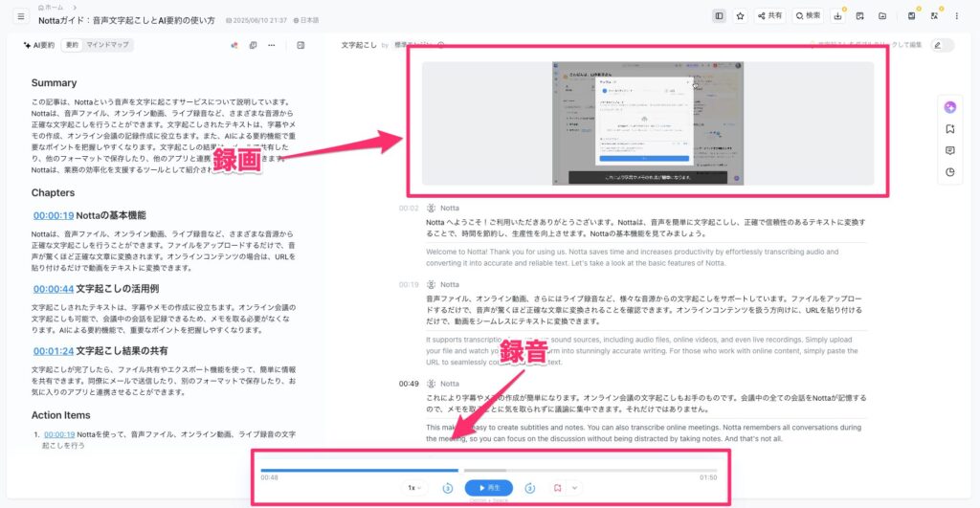Open the purple AI assistant icon
This screenshot has height=508, width=980.
[950, 107]
